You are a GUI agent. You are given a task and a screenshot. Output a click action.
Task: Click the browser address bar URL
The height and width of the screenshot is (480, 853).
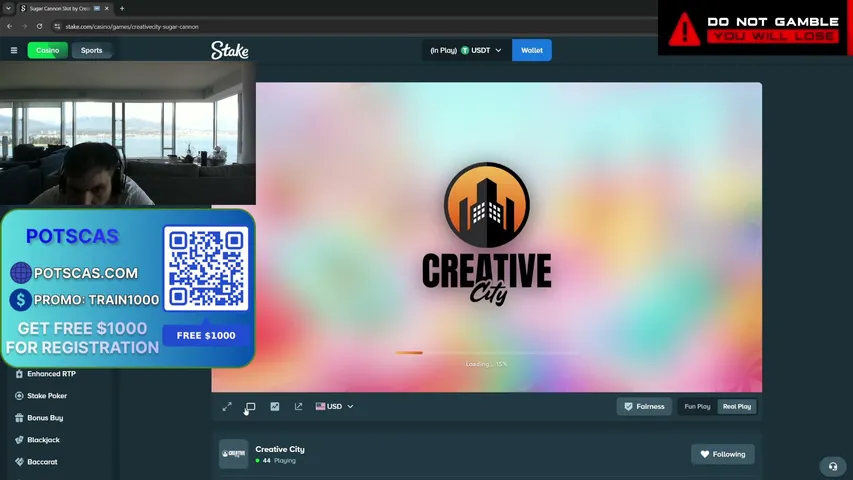(x=132, y=27)
